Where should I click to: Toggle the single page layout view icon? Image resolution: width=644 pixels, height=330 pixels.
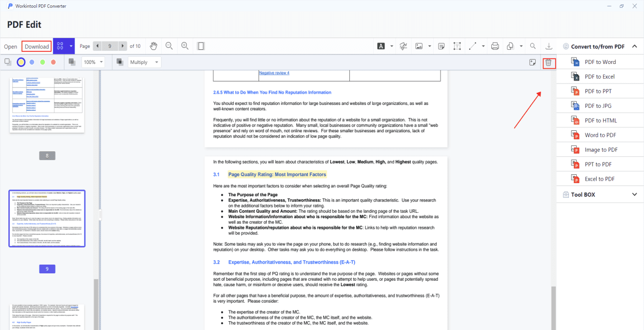[x=201, y=46]
